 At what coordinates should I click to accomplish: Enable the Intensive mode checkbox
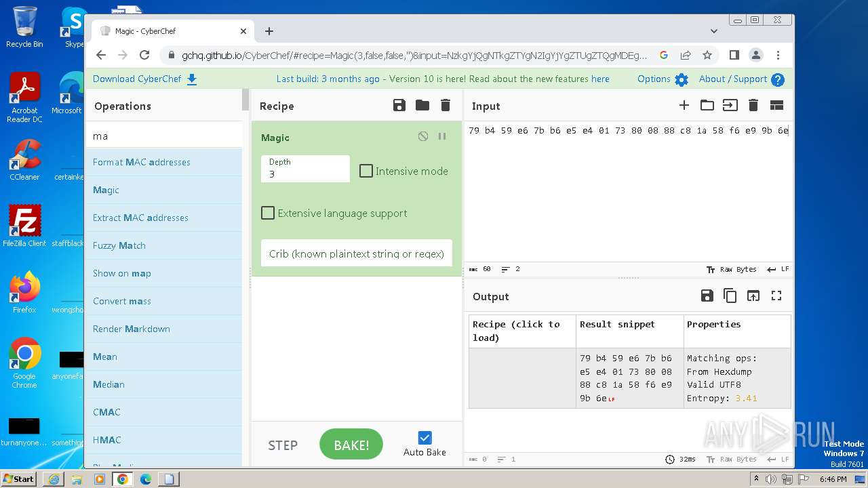(366, 171)
